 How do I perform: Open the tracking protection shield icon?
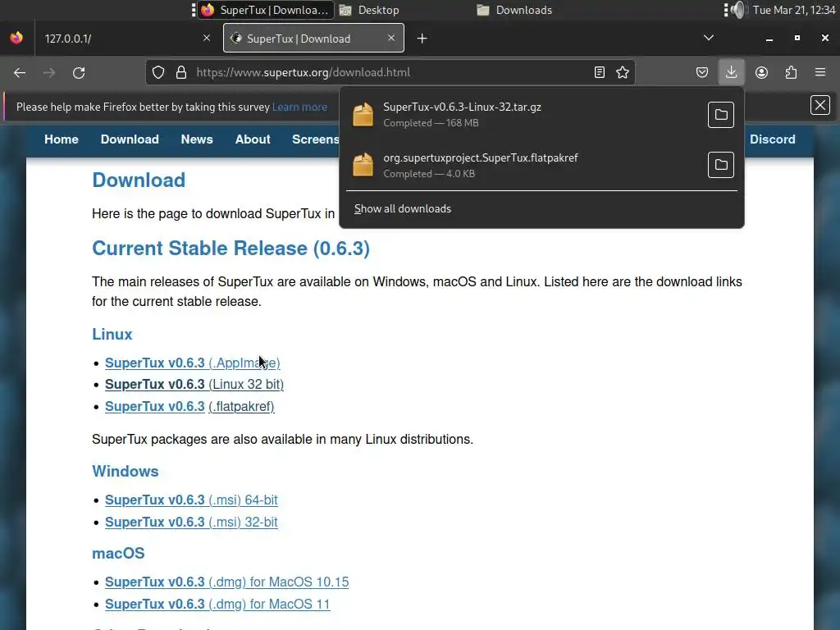tap(158, 72)
